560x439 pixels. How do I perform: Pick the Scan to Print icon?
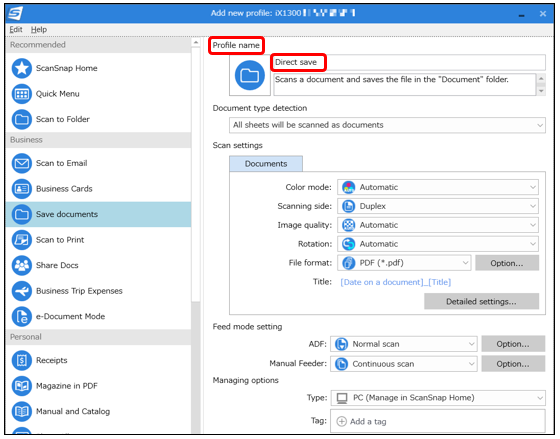[22, 240]
